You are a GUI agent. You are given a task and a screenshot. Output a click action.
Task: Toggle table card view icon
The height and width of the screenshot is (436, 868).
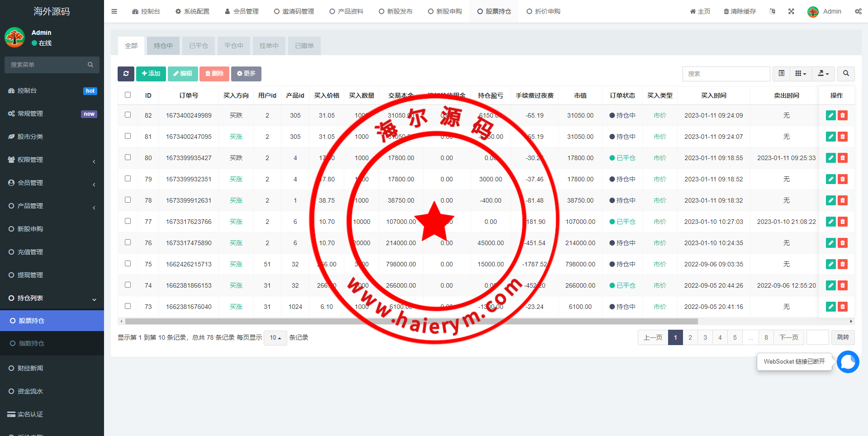click(x=781, y=74)
